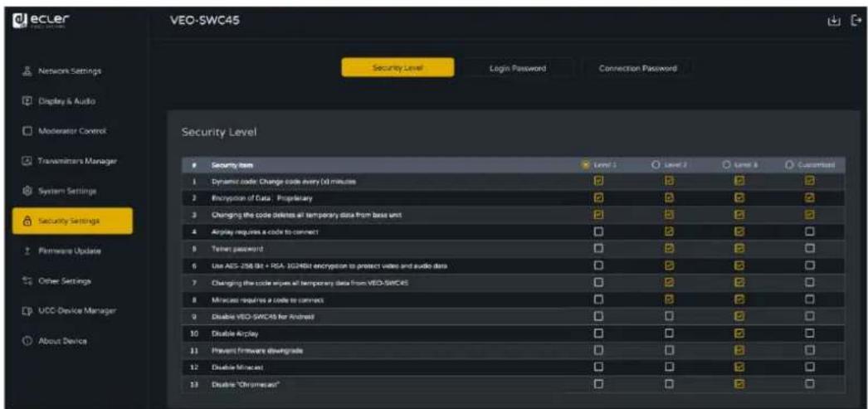
Task: Toggle Level 1 checkbox for Dynamic code
Action: click(x=598, y=180)
